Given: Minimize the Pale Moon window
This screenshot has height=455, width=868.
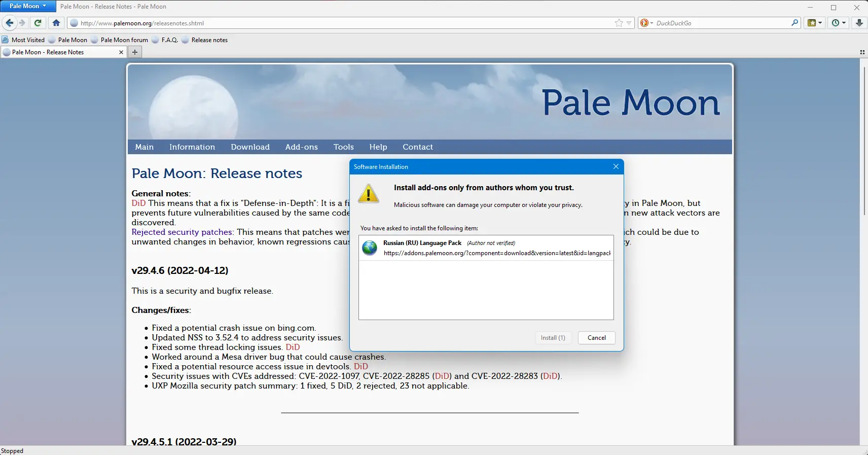Looking at the screenshot, I should [x=810, y=7].
